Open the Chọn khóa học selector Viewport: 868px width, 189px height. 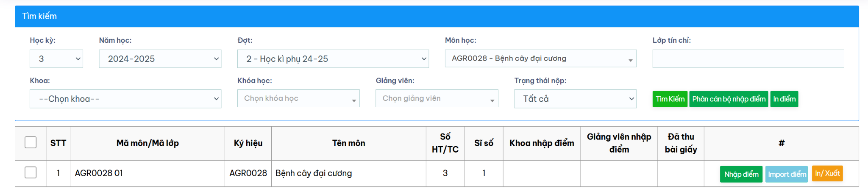(x=298, y=98)
